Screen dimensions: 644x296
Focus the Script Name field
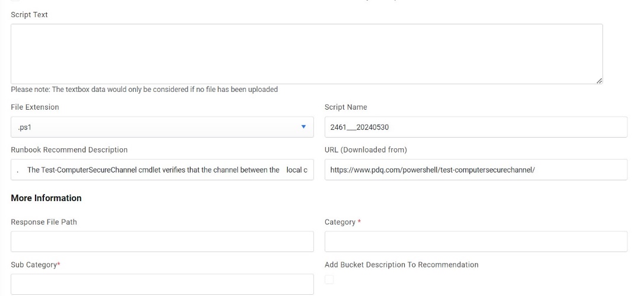point(475,127)
